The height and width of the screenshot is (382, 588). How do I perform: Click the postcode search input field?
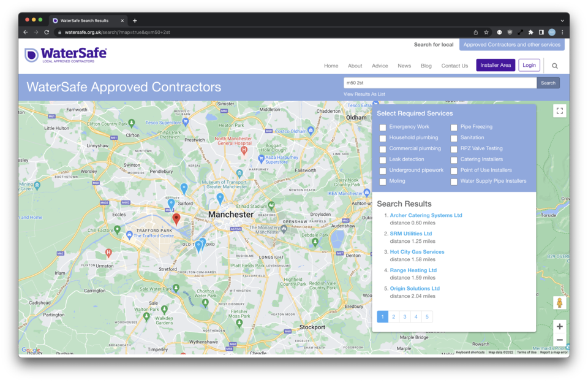pyautogui.click(x=440, y=83)
